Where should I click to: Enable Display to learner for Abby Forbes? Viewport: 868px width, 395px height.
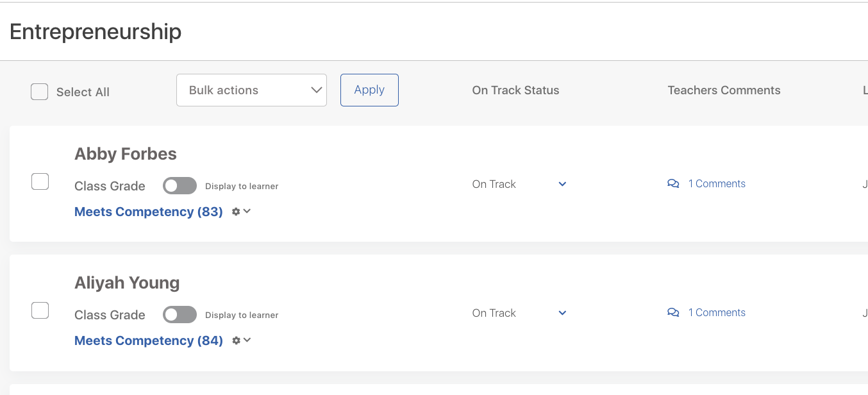[x=179, y=186]
